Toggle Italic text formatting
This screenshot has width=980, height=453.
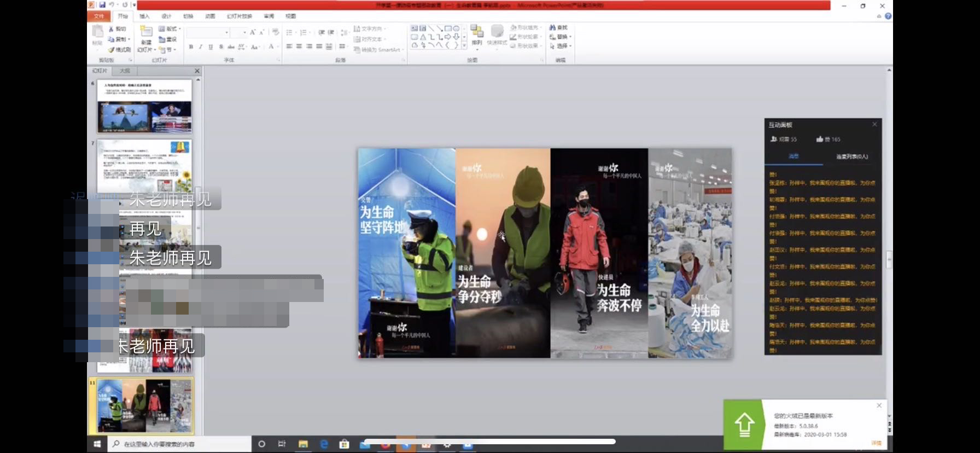pyautogui.click(x=201, y=47)
